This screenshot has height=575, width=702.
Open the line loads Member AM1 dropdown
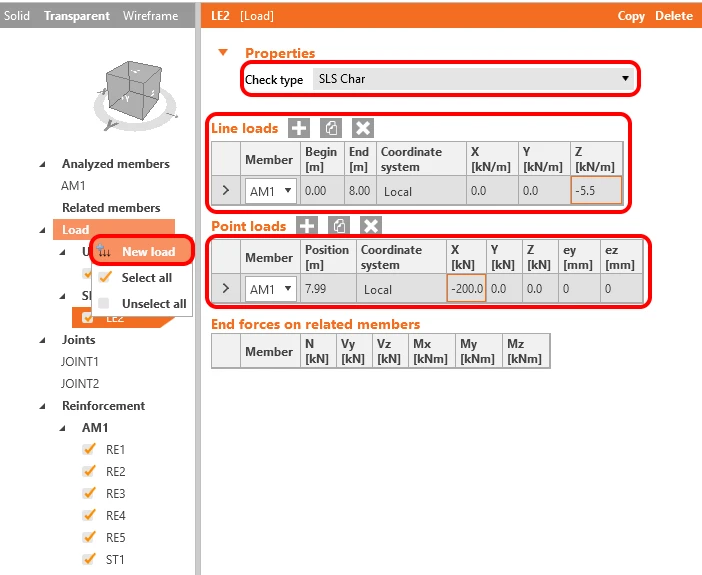[x=270, y=191]
